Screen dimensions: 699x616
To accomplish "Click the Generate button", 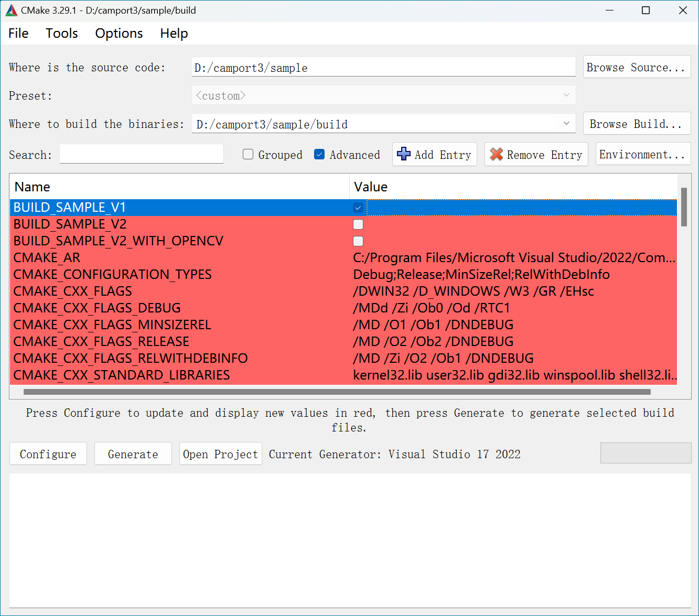I will (x=133, y=453).
